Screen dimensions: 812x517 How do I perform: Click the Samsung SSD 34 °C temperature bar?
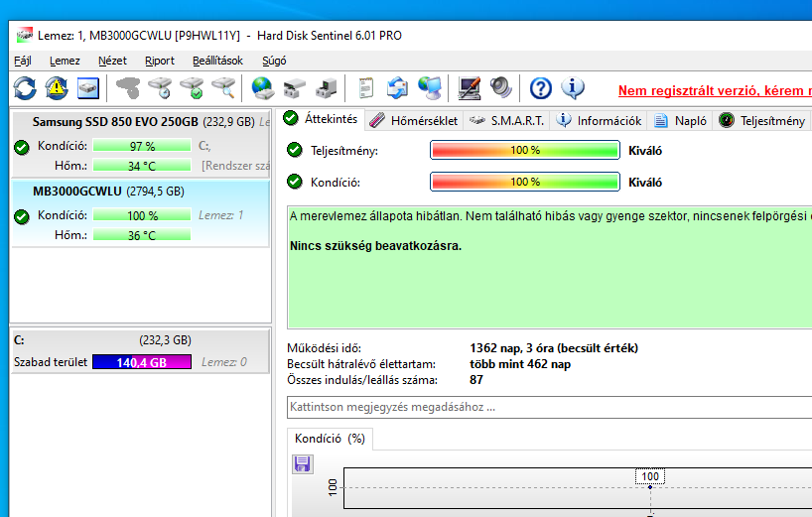[x=142, y=166]
